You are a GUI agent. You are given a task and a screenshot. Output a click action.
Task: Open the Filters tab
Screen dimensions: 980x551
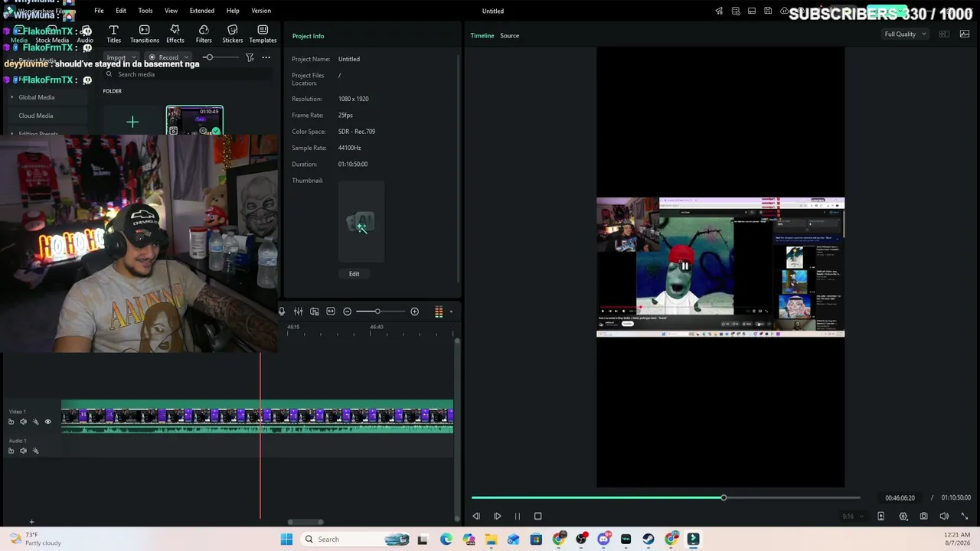click(x=204, y=34)
